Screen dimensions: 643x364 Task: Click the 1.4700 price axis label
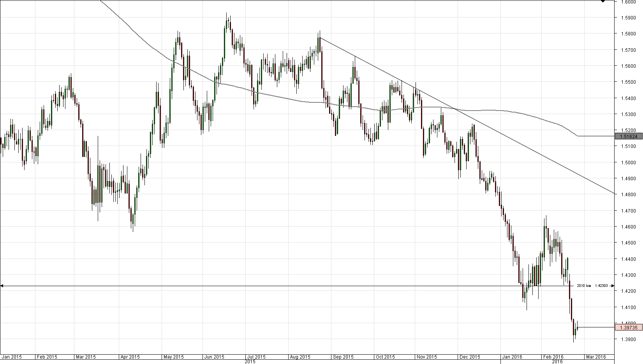(629, 211)
